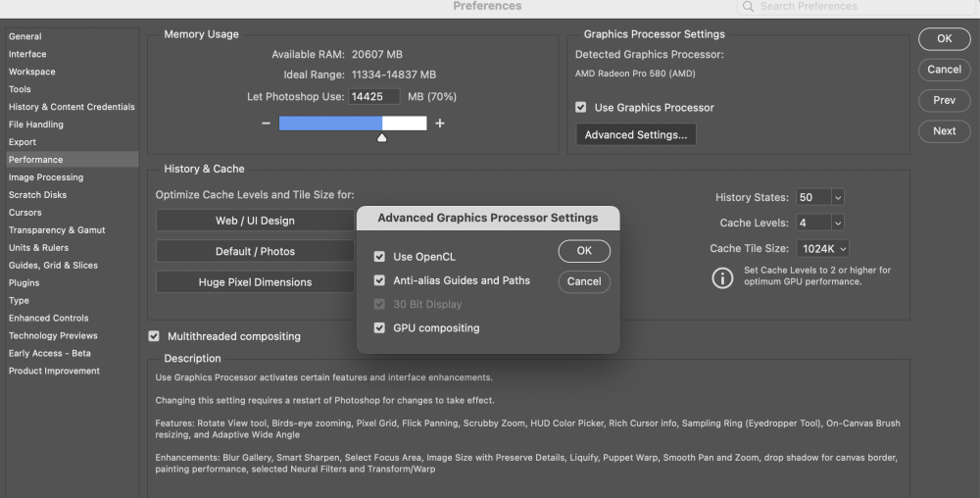Choose the Web / UI Design preset

[255, 221]
